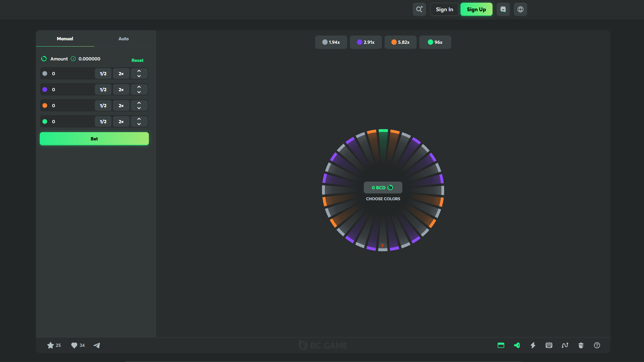Screen dimensions: 644x362
Task: Open help question mark icon
Action: pyautogui.click(x=597, y=345)
